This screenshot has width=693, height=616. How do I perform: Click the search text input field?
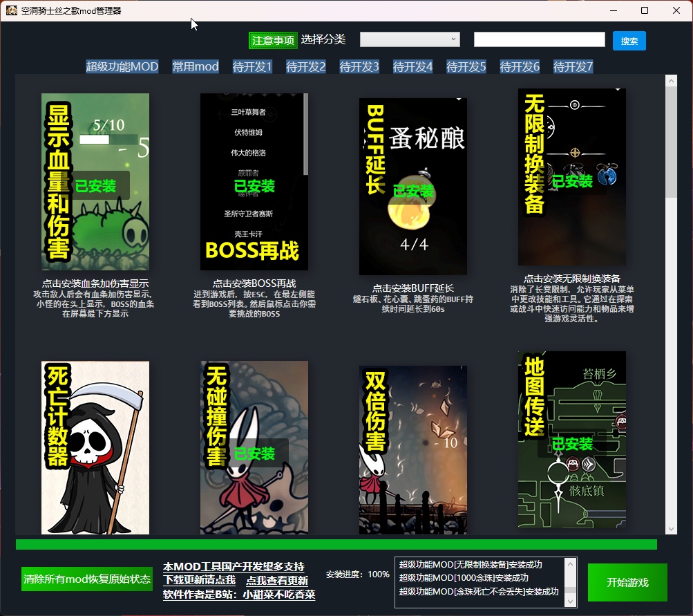pos(539,39)
